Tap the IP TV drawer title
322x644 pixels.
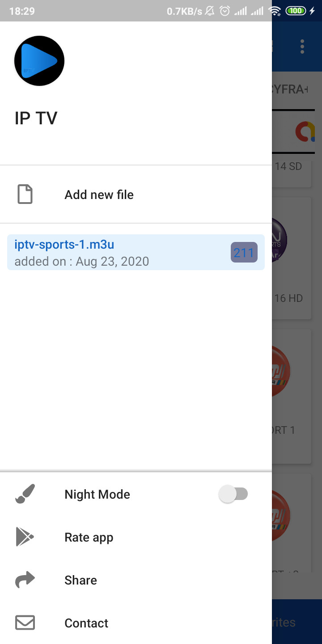click(36, 118)
